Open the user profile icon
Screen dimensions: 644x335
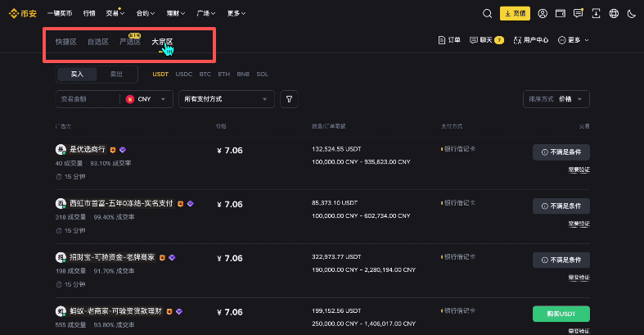pos(543,13)
